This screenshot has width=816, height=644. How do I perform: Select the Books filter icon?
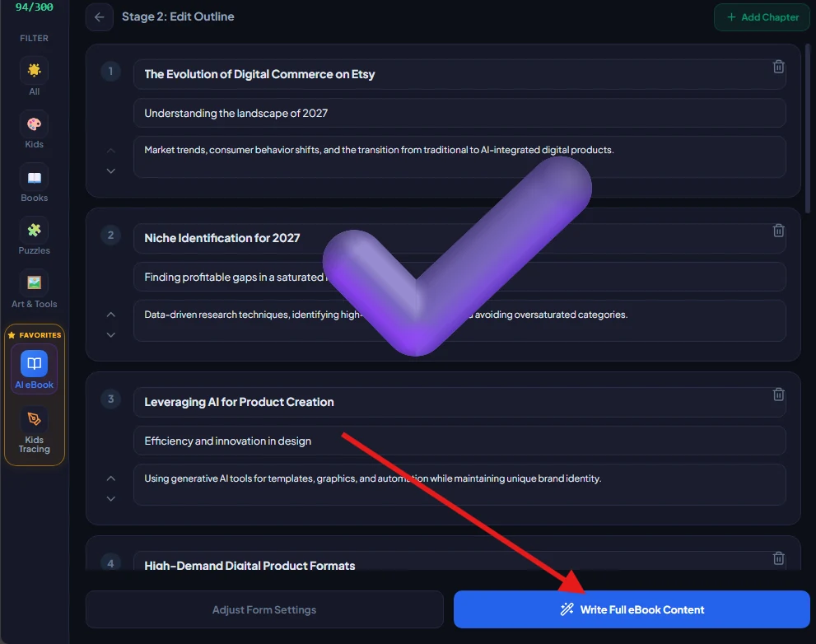[x=35, y=178]
